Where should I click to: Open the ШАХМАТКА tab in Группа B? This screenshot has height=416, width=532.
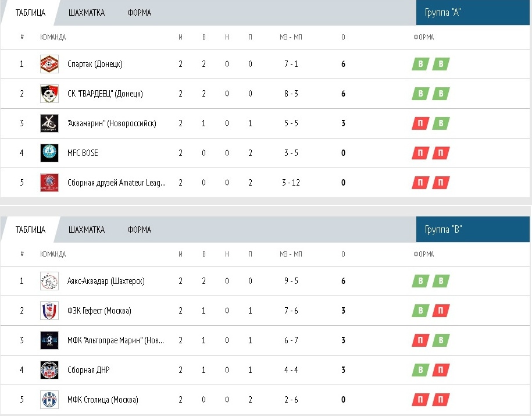click(x=87, y=230)
